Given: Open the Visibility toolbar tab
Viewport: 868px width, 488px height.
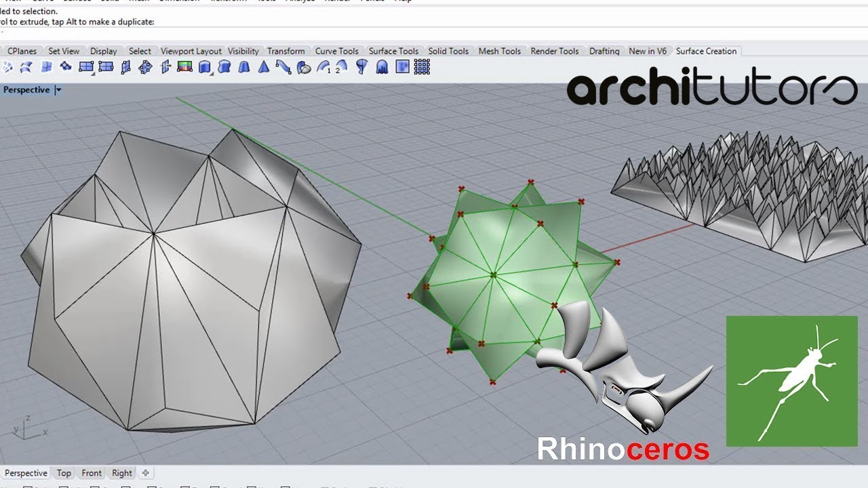Looking at the screenshot, I should [243, 51].
